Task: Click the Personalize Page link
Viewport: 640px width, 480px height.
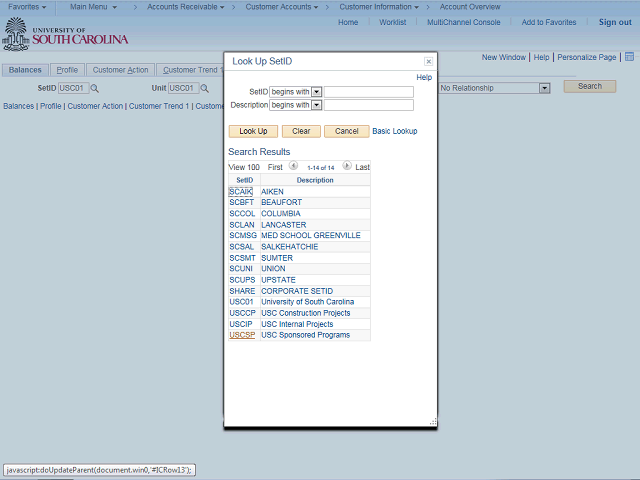Action: pos(587,57)
